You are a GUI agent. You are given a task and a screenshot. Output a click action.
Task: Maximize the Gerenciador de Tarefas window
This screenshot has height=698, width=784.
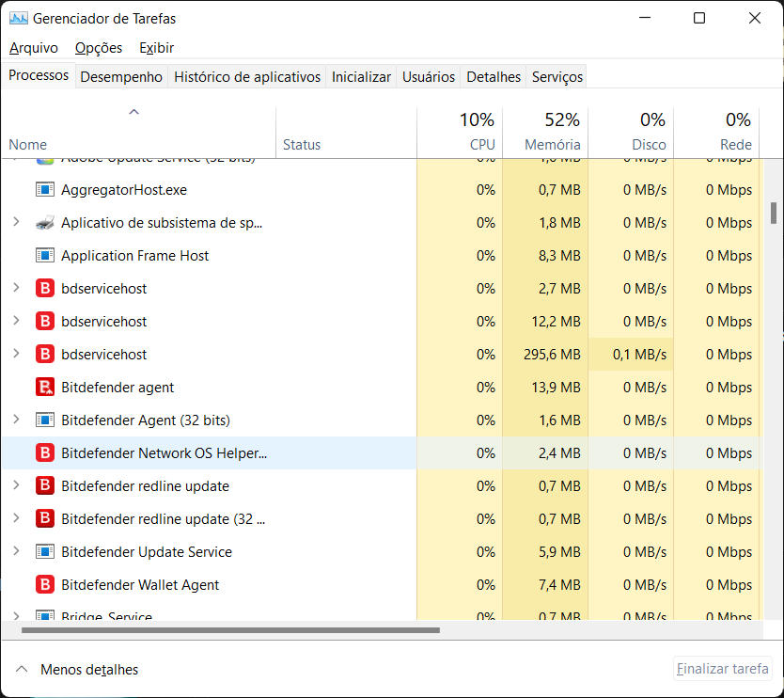(699, 19)
